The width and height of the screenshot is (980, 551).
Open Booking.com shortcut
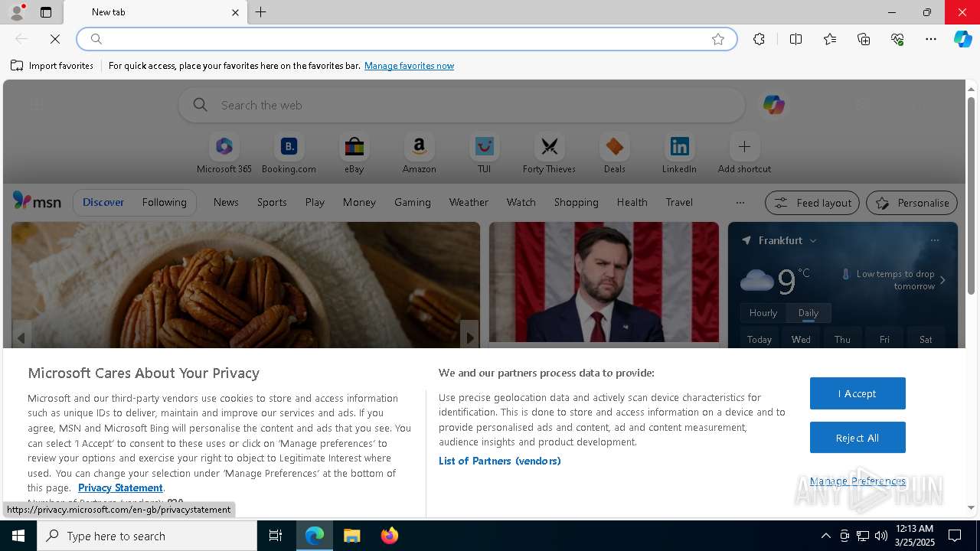[289, 153]
